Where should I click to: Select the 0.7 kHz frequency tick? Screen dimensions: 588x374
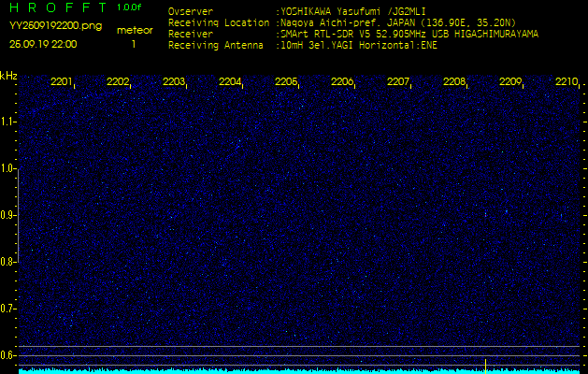coord(8,309)
